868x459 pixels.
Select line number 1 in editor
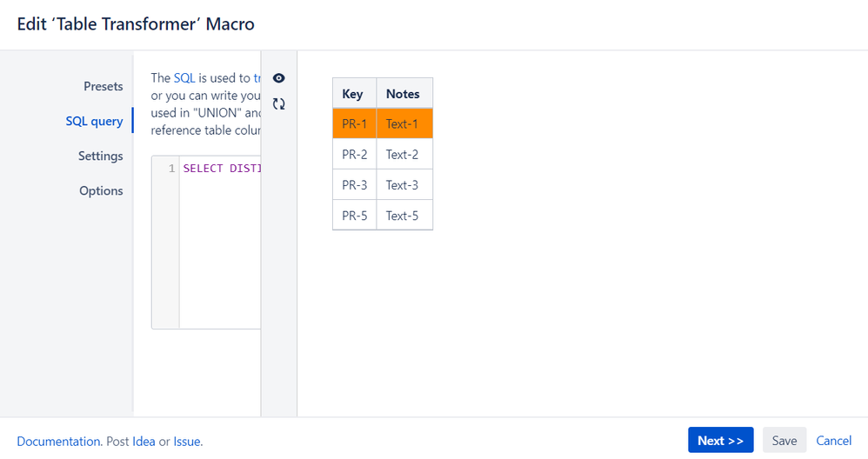[171, 168]
